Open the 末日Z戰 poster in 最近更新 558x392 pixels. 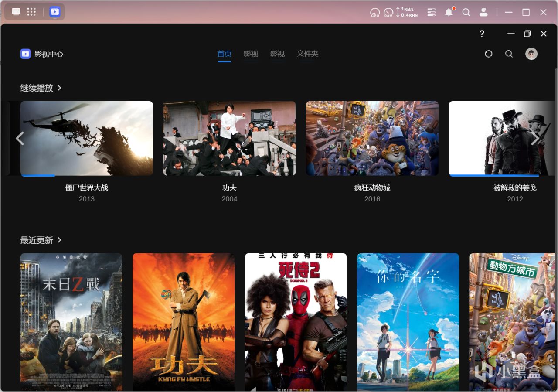click(x=71, y=322)
